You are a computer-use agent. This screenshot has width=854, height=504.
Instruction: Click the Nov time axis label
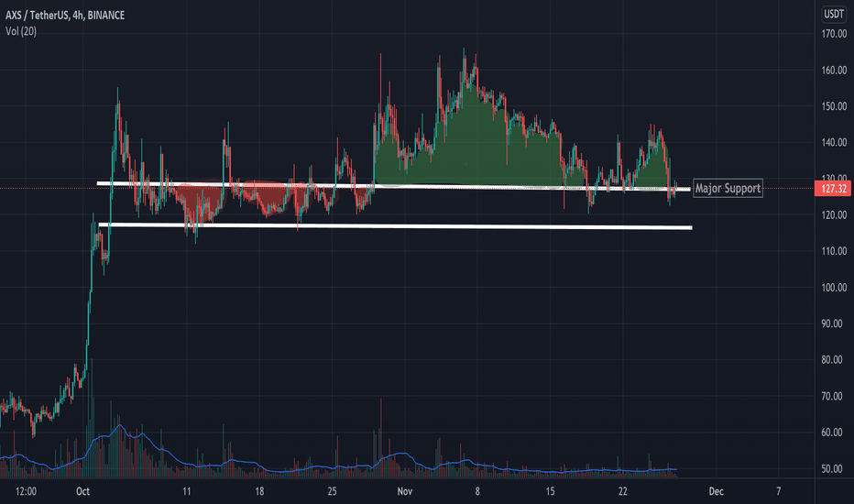[405, 491]
